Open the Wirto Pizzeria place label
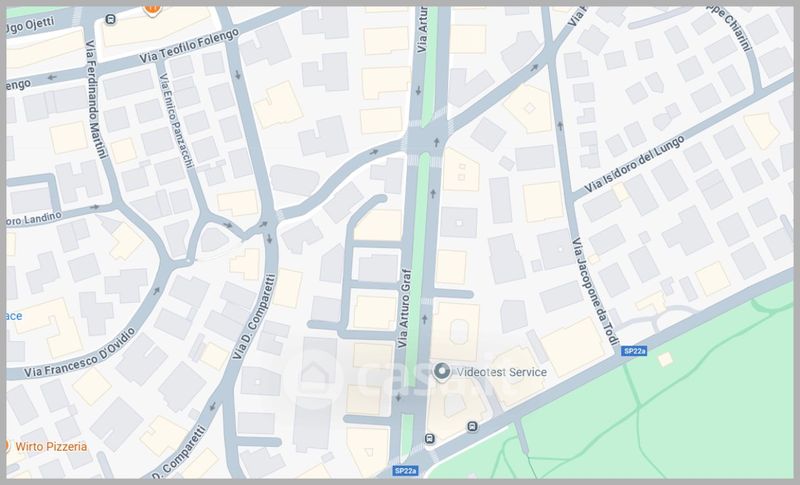 point(51,447)
